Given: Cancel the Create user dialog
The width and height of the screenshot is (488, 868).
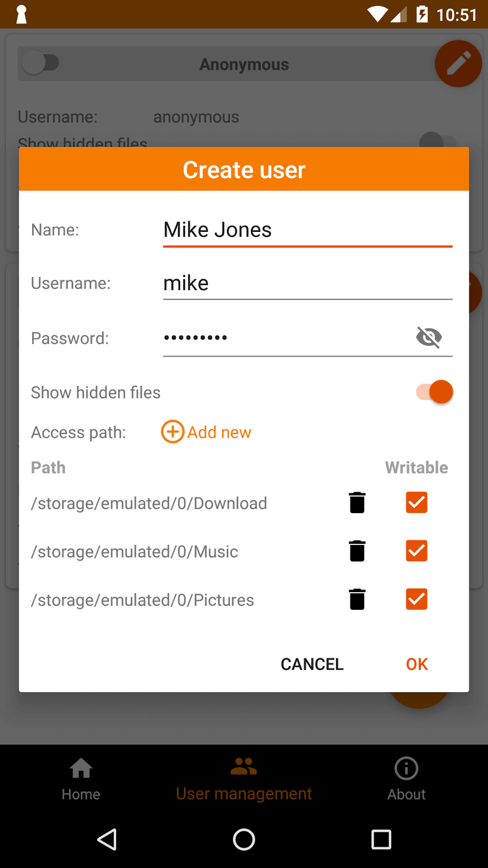Looking at the screenshot, I should [x=312, y=664].
